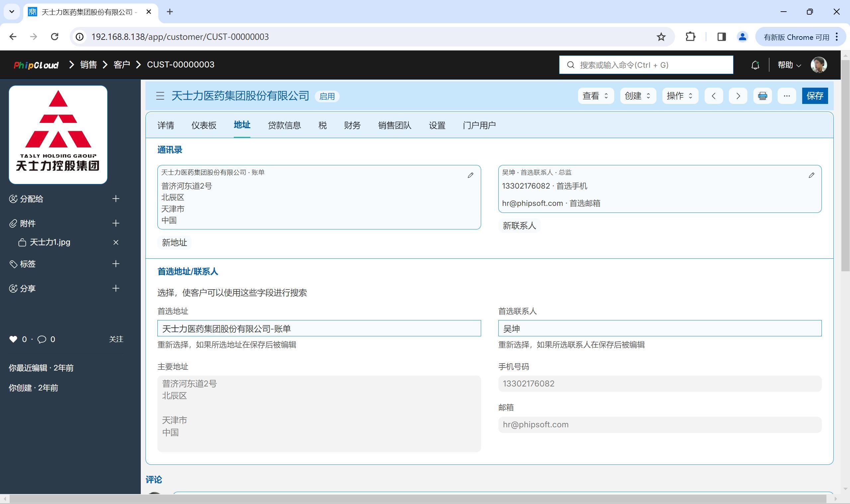Click the 保存 button
This screenshot has width=850, height=504.
pos(815,96)
